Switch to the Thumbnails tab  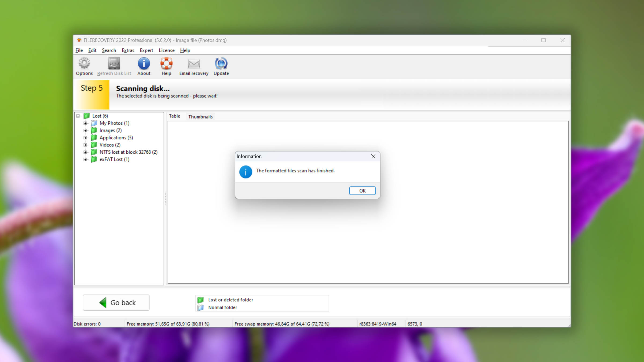[x=200, y=117]
